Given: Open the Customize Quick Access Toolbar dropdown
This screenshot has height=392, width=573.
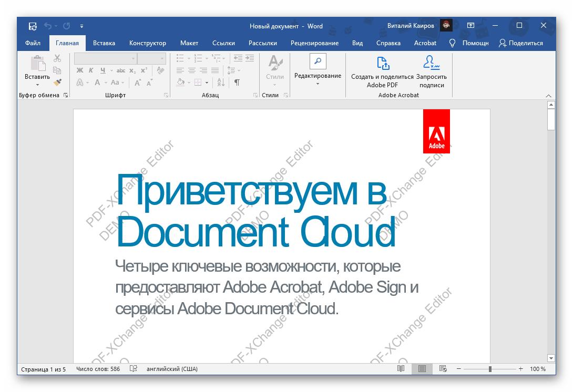Looking at the screenshot, I should tap(81, 26).
